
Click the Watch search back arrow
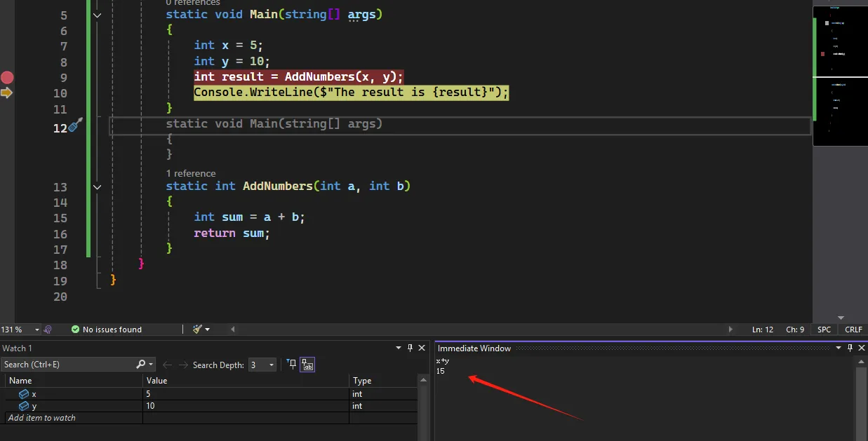click(x=167, y=365)
